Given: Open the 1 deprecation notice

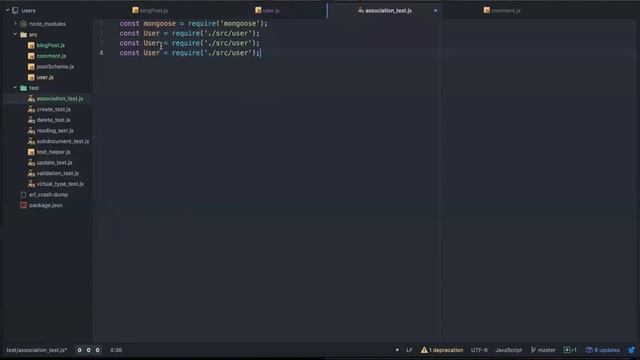Looking at the screenshot, I should (446, 350).
